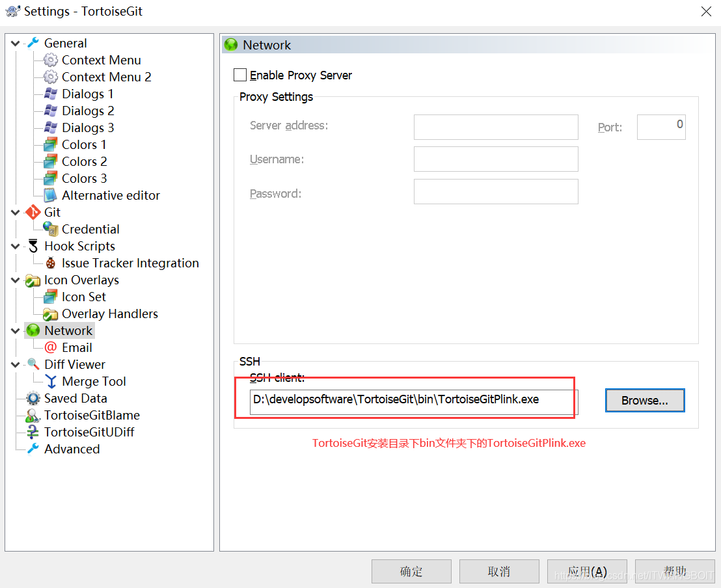721x588 pixels.
Task: Collapse the Hook Scripts tree node
Action: [15, 247]
